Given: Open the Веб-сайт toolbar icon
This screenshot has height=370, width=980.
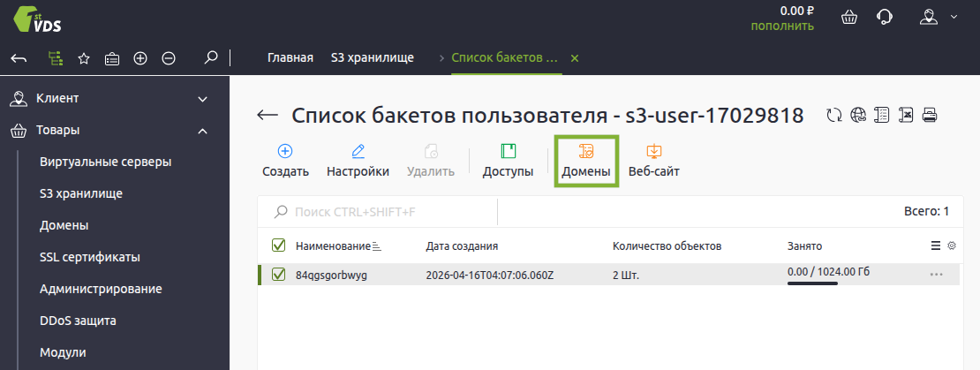Looking at the screenshot, I should point(653,151).
